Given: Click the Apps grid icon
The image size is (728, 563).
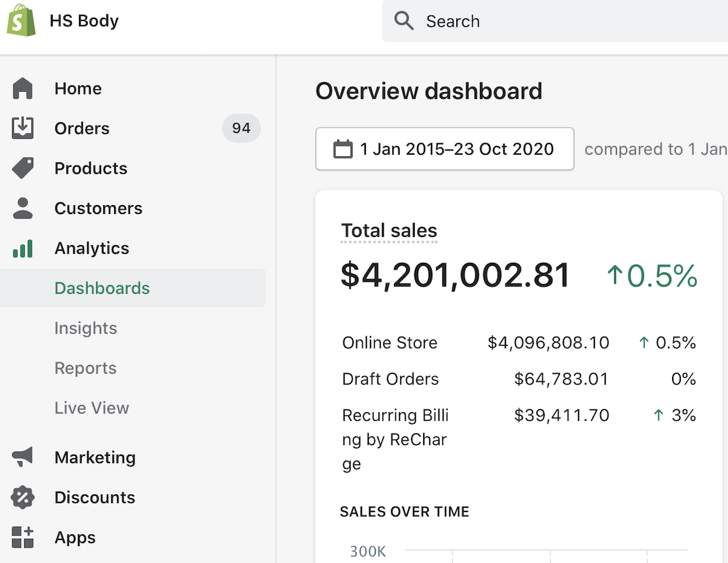Looking at the screenshot, I should (22, 537).
